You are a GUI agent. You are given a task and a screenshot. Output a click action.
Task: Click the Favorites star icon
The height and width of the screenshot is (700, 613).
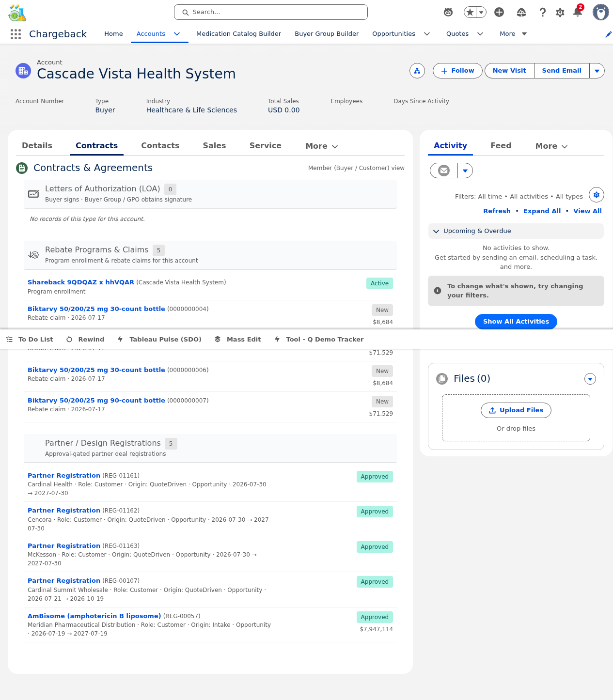pyautogui.click(x=470, y=12)
